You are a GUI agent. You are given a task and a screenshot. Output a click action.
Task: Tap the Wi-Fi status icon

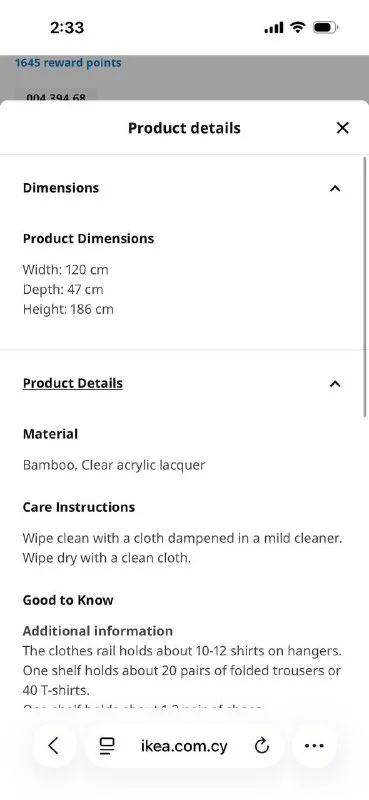pos(297,28)
